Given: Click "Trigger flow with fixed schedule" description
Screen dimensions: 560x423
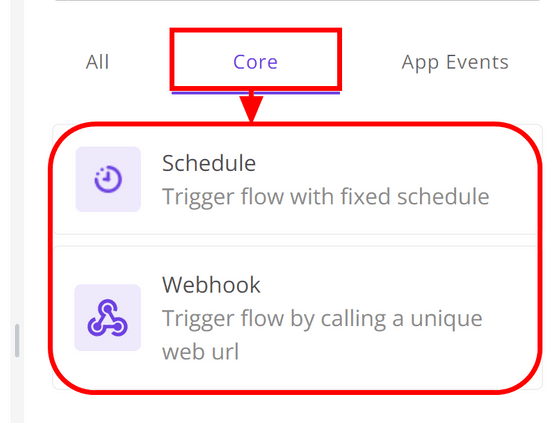Looking at the screenshot, I should pos(325,197).
